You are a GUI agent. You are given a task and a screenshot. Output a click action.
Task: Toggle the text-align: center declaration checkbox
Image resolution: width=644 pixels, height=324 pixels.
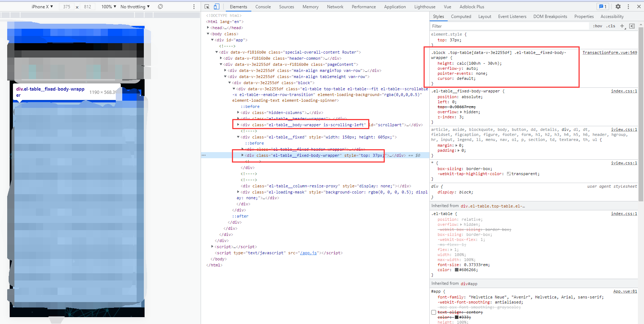tap(434, 312)
